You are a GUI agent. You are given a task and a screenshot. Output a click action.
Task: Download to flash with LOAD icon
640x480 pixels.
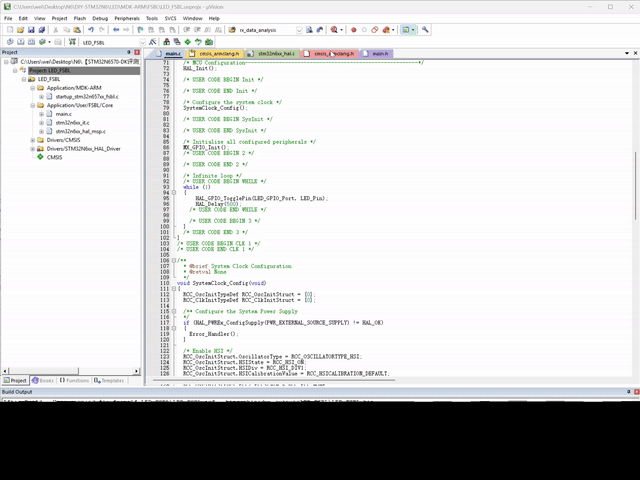[x=72, y=42]
